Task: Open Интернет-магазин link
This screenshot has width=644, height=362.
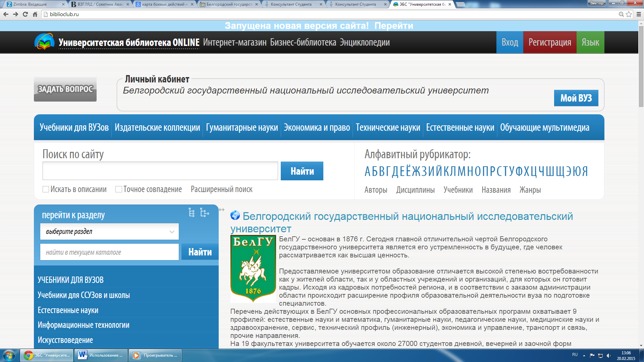Action: point(235,42)
